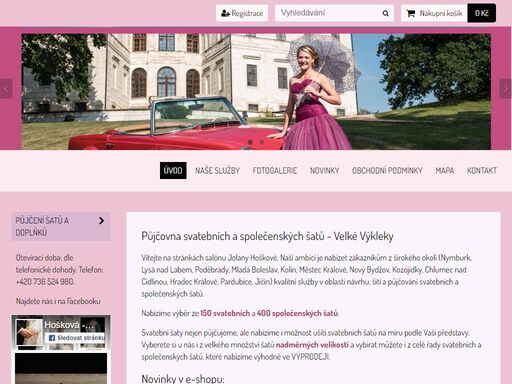
Task: Click the Registrace user icon
Action: tap(226, 13)
